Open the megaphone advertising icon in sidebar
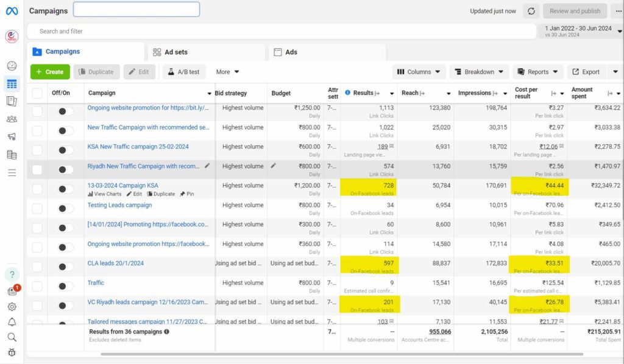This screenshot has height=364, width=624. pos(12,137)
